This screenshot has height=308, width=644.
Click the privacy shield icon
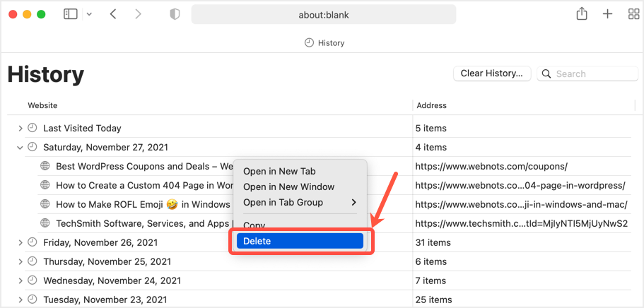pos(175,14)
